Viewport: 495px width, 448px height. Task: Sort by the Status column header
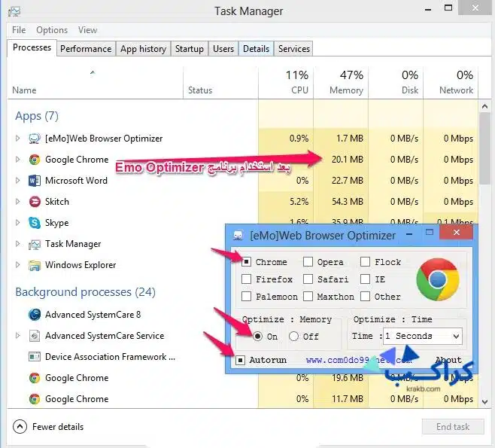(x=220, y=83)
